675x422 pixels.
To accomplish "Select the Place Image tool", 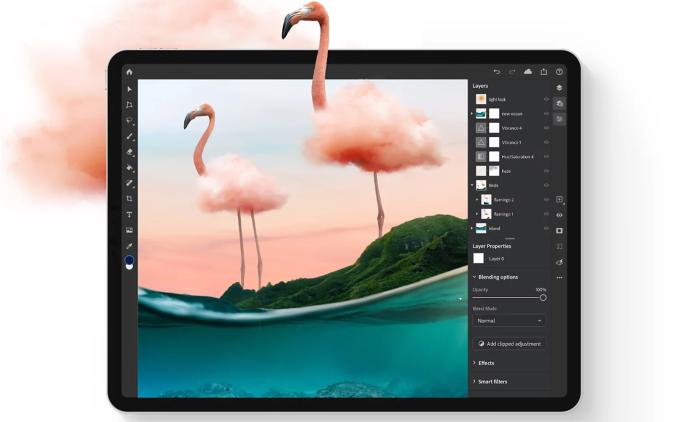I will click(x=129, y=230).
